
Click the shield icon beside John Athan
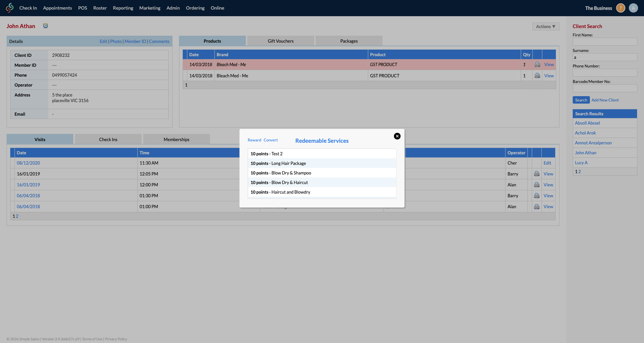click(45, 25)
